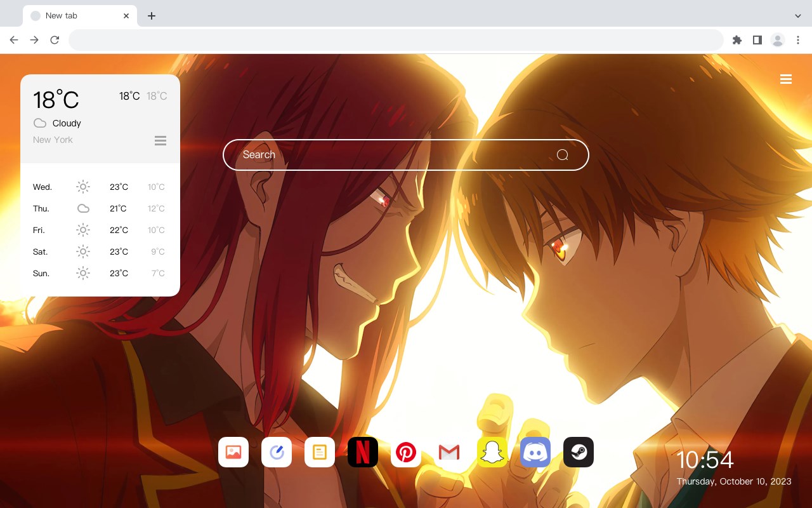Open the yellow notes shortcut icon
This screenshot has height=508, width=812.
[320, 452]
